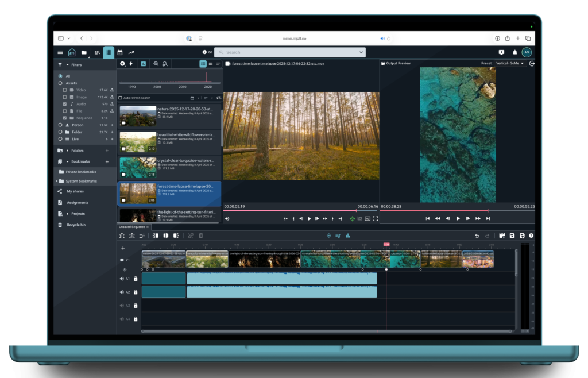Select the Assets filter radio button

[x=60, y=83]
